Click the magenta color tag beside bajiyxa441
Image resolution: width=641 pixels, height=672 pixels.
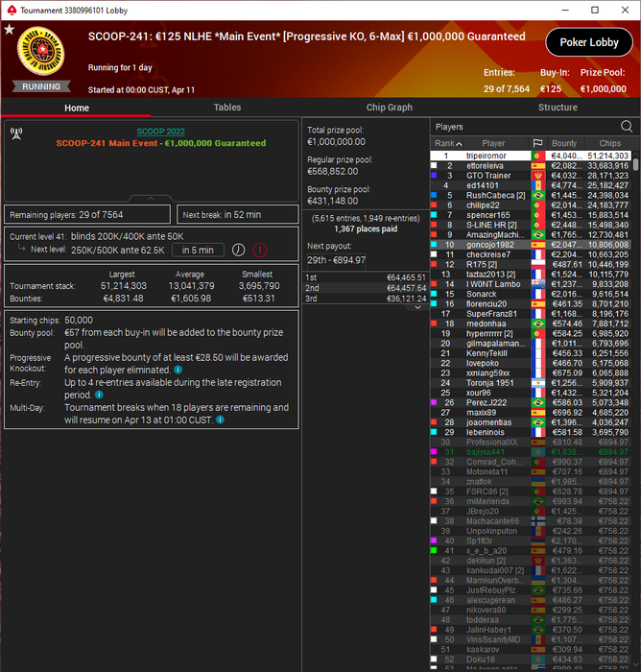click(x=434, y=452)
